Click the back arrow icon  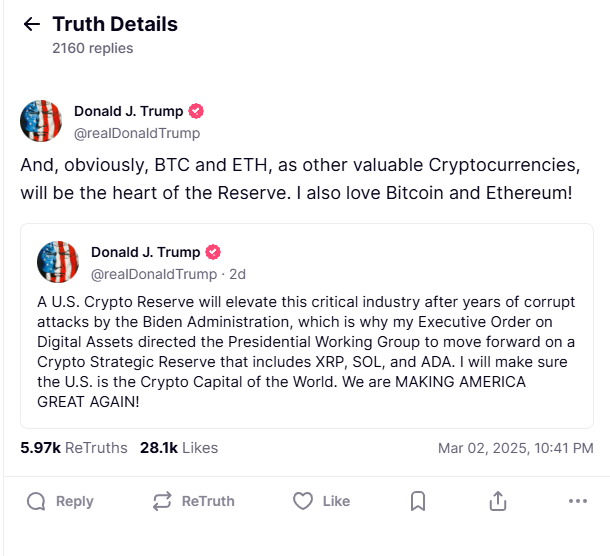tap(31, 24)
